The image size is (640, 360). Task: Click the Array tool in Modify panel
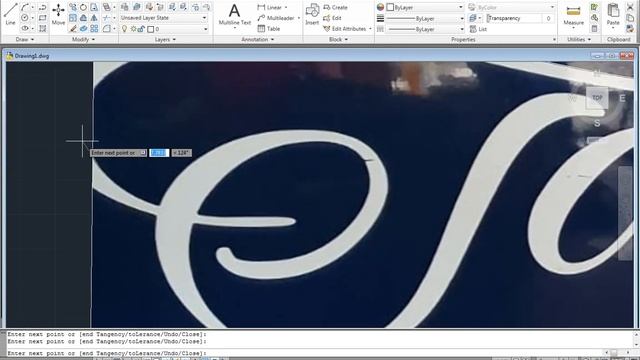(x=94, y=29)
